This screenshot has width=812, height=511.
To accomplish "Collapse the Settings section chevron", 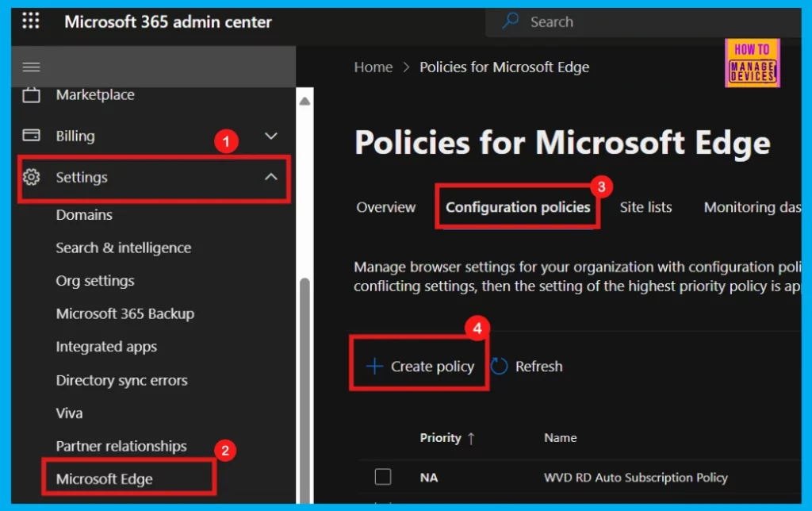I will (x=271, y=177).
